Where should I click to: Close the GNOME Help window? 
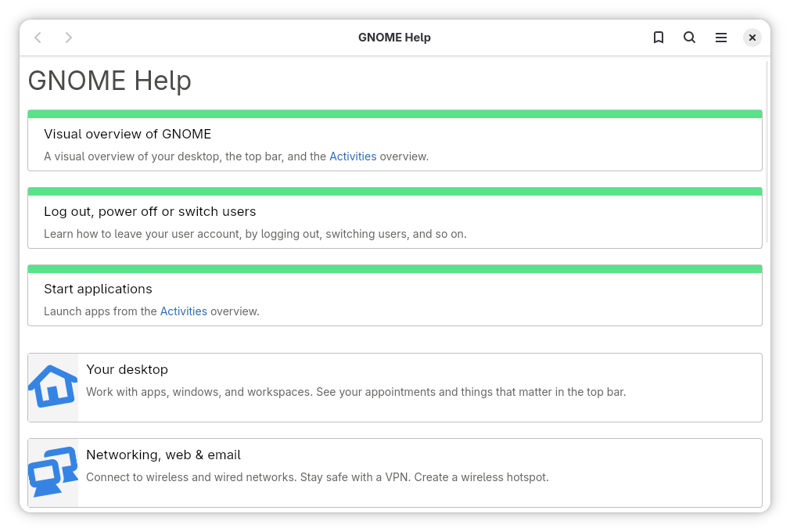pyautogui.click(x=752, y=38)
